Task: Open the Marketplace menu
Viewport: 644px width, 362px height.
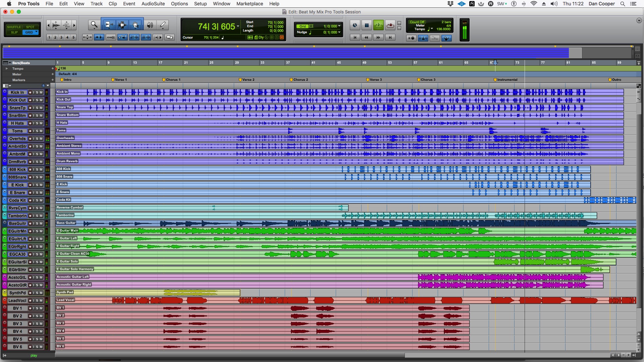Action: (250, 4)
